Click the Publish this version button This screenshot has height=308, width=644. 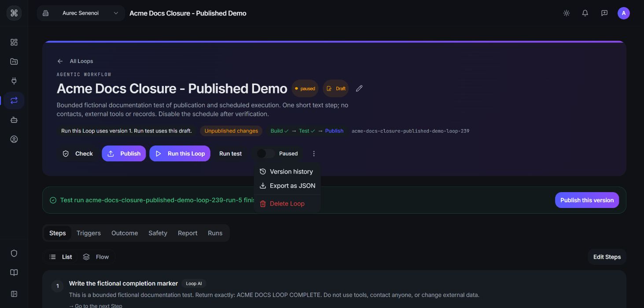[587, 200]
